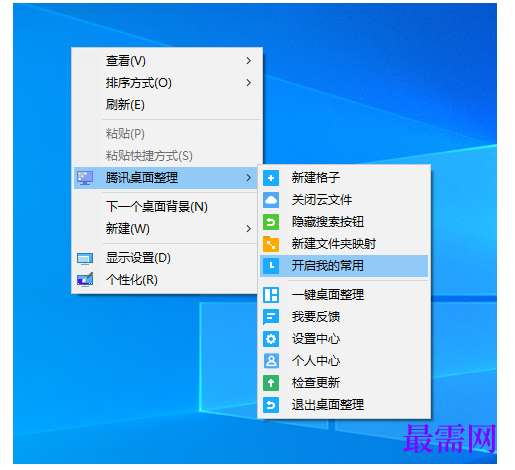Click the monitor icon beside 腾讯桌面整理

85,178
